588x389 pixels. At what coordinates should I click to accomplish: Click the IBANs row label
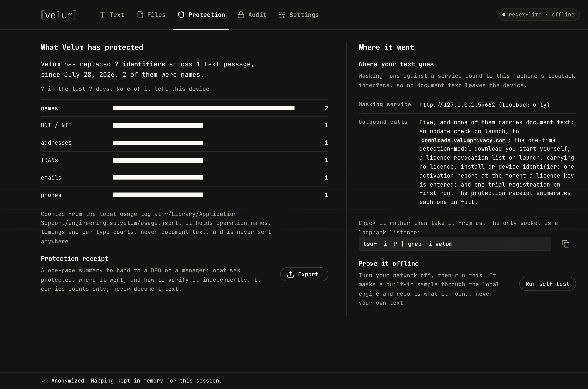(x=49, y=160)
